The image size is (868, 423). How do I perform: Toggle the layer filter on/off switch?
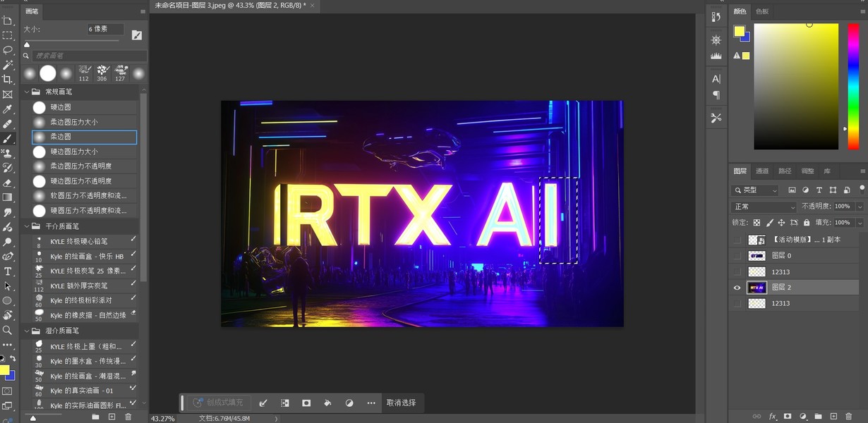(x=861, y=189)
